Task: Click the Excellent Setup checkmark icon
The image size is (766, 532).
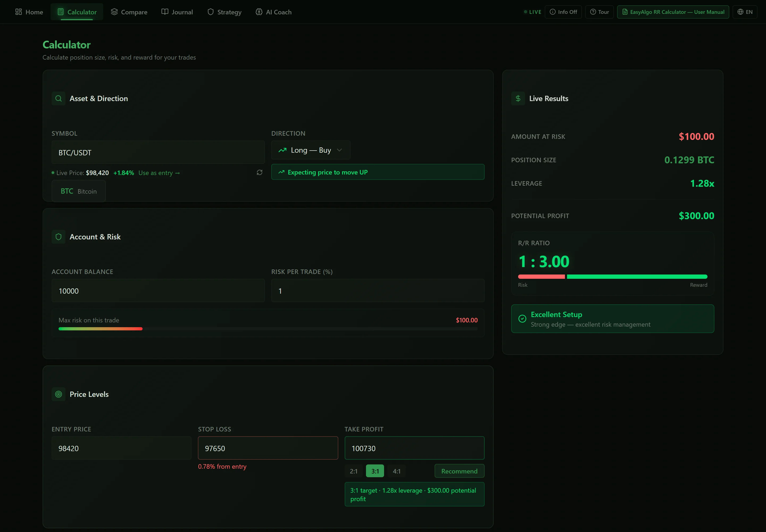Action: click(522, 319)
